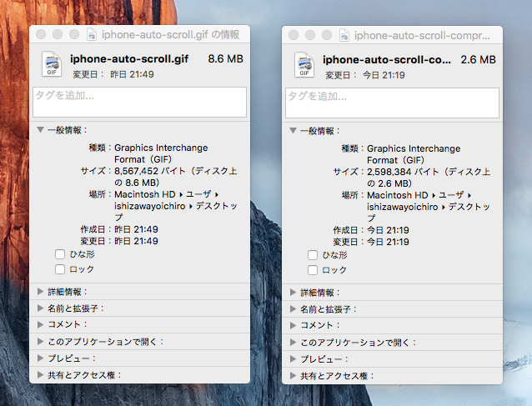Click the title bar proxy icon of the compressed file window
Viewport: 532px width, 406px height.
click(x=344, y=35)
